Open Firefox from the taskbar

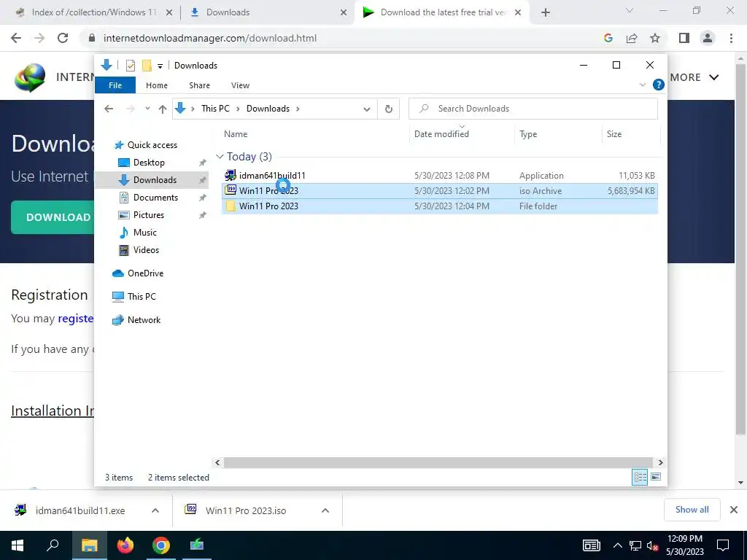[125, 545]
